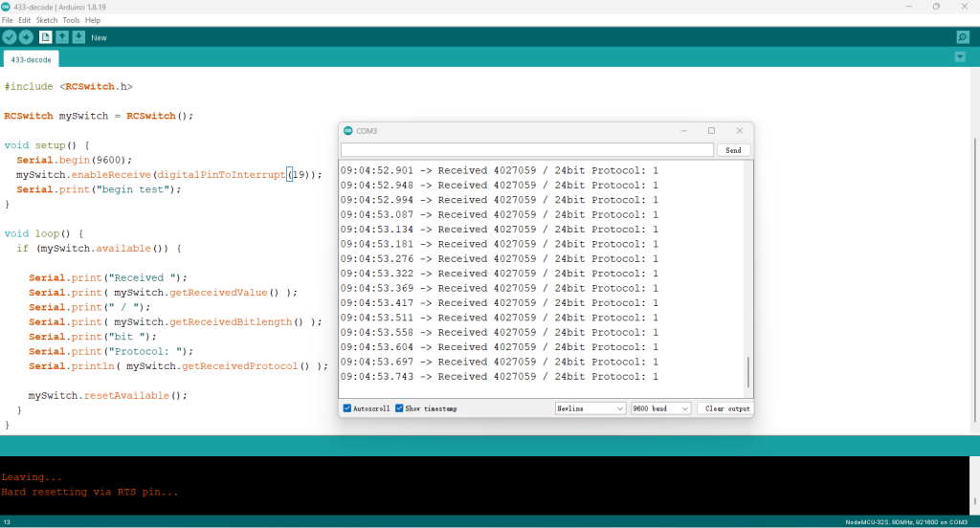The height and width of the screenshot is (528, 980).
Task: Expand the Newline line-ending dropdown
Action: [590, 408]
